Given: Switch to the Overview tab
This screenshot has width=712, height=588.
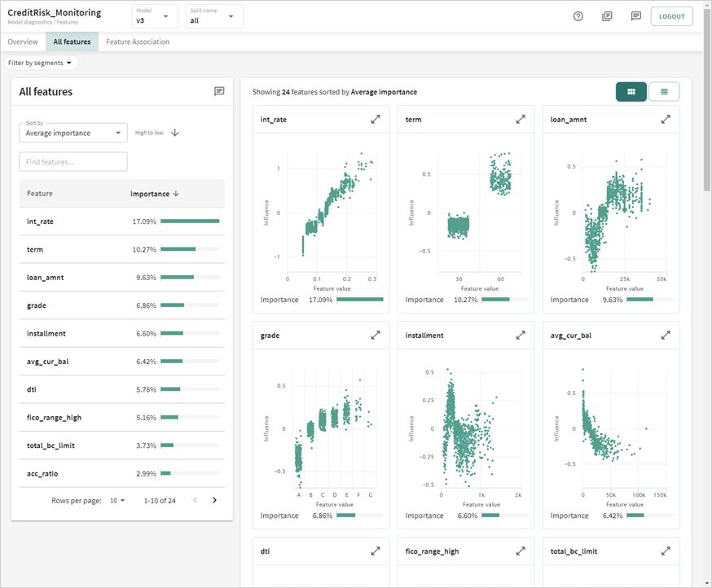Looking at the screenshot, I should [23, 42].
